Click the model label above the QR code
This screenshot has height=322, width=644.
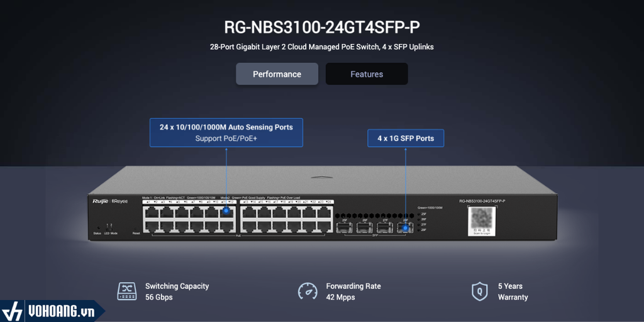coord(482,201)
